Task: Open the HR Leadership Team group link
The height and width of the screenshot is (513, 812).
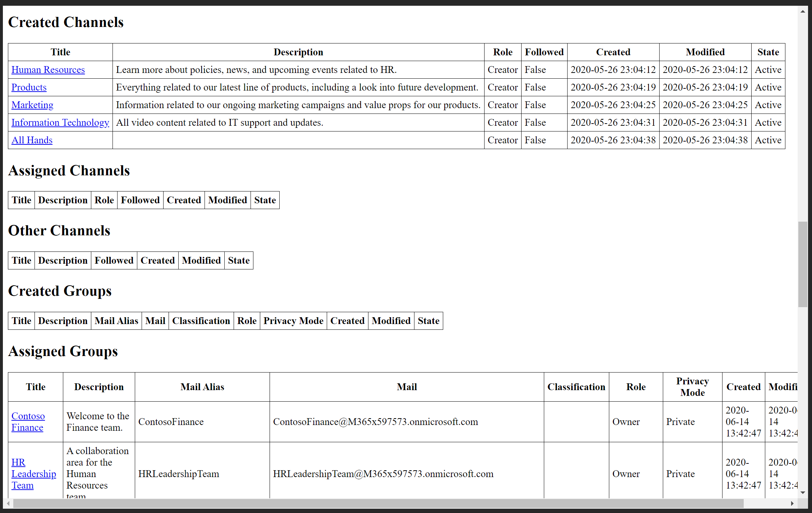Action: (x=34, y=474)
